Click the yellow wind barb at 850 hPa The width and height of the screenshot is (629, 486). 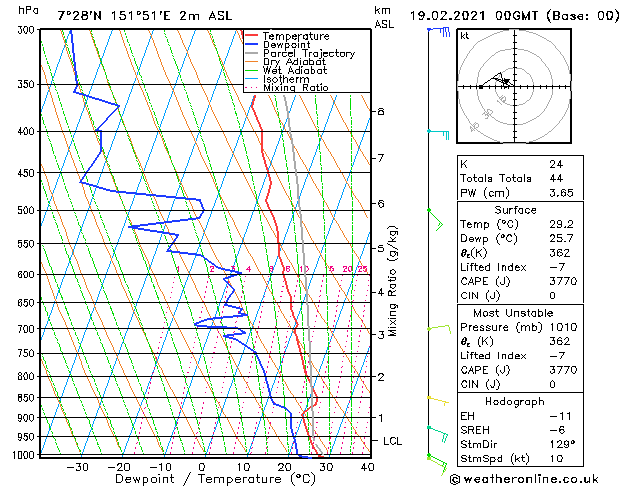(438, 401)
